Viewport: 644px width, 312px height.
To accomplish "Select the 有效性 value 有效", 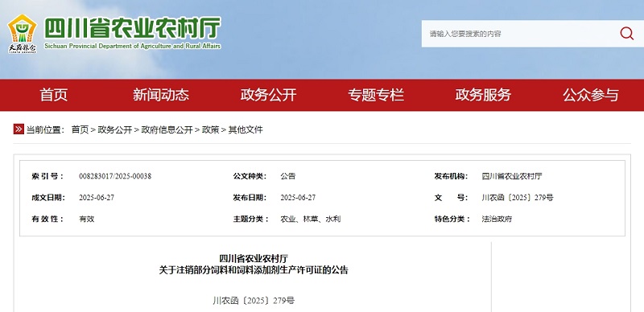I will [87, 219].
